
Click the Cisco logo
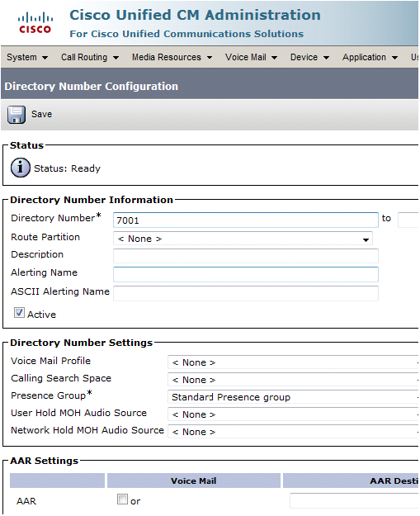click(35, 23)
